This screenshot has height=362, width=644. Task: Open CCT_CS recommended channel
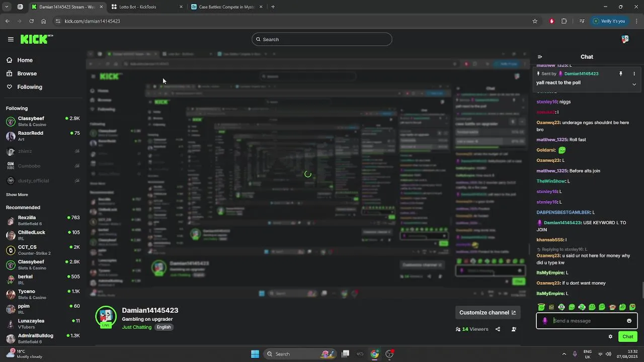pyautogui.click(x=43, y=250)
